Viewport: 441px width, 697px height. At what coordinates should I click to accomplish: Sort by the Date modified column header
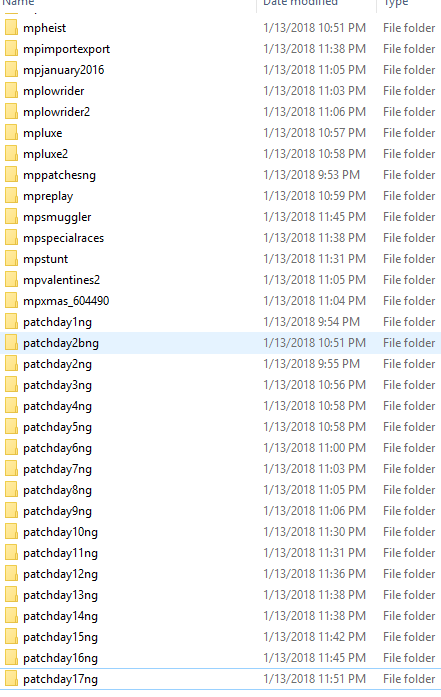(301, 2)
